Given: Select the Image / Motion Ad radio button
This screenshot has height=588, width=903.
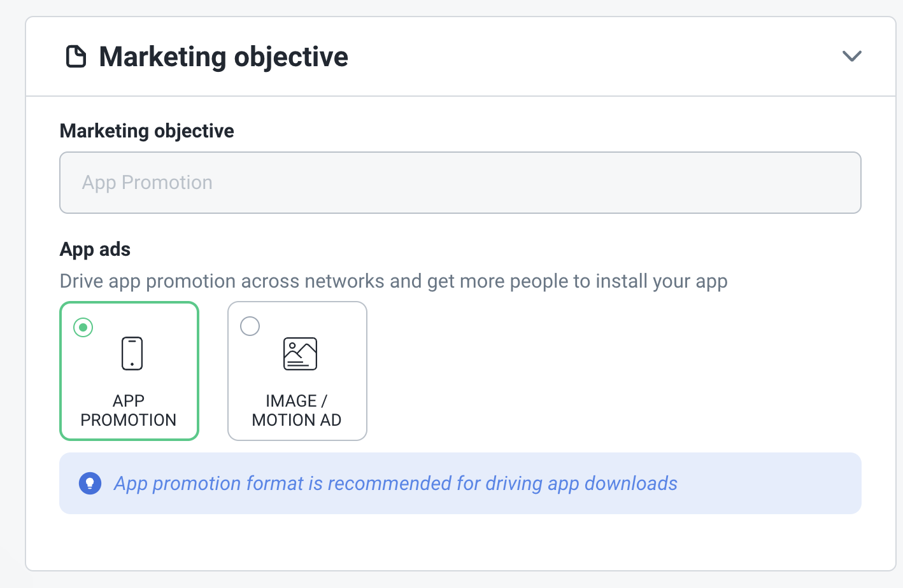Looking at the screenshot, I should tap(250, 326).
